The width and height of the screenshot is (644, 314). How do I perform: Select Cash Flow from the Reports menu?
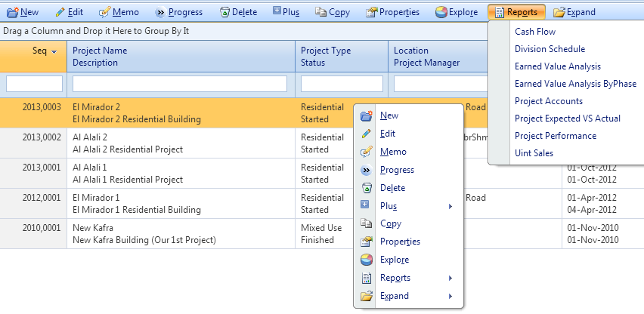point(535,32)
